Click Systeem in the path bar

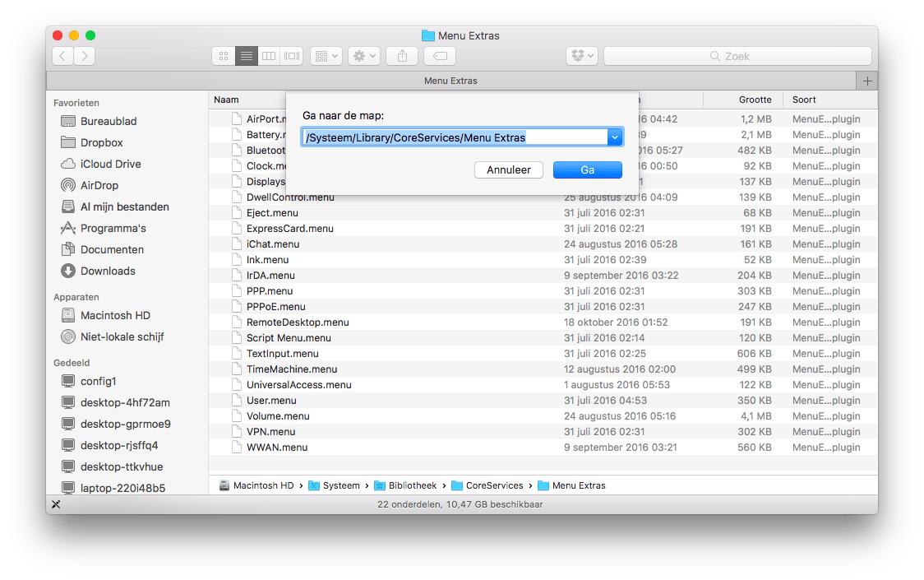tap(334, 485)
